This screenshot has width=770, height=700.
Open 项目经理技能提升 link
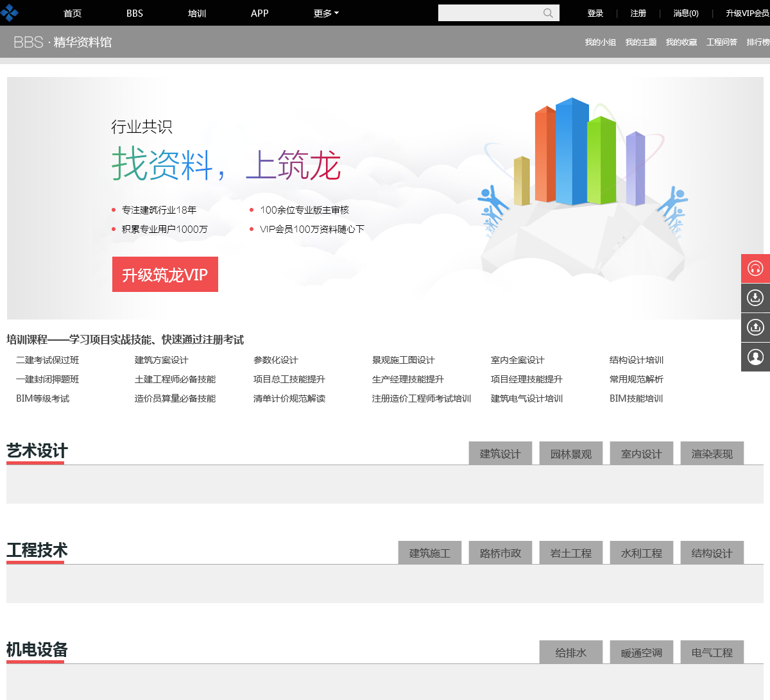point(527,380)
